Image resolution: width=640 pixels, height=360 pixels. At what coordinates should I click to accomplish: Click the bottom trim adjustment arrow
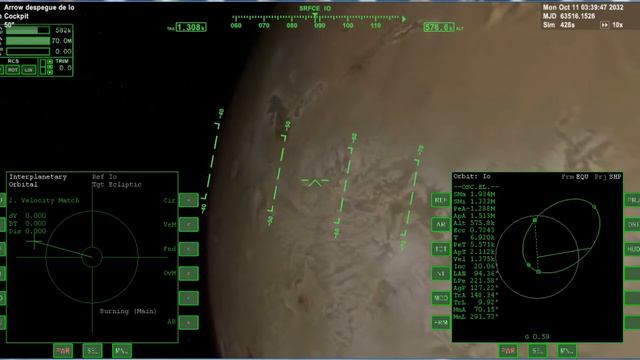(x=50, y=72)
